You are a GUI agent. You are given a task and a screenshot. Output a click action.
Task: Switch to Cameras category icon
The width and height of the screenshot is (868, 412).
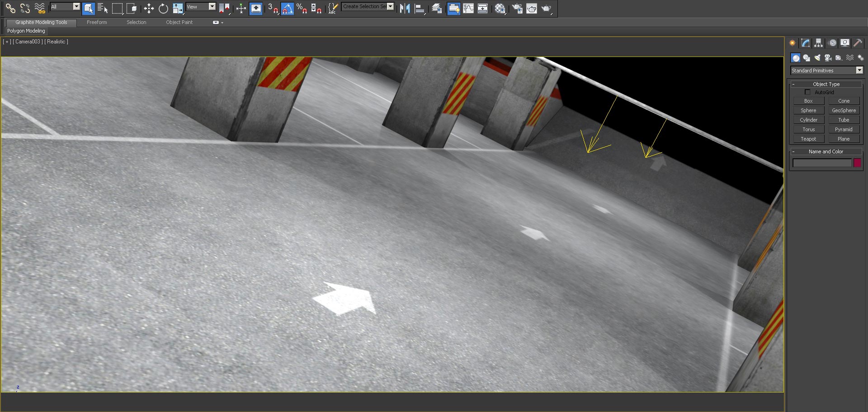coord(828,58)
